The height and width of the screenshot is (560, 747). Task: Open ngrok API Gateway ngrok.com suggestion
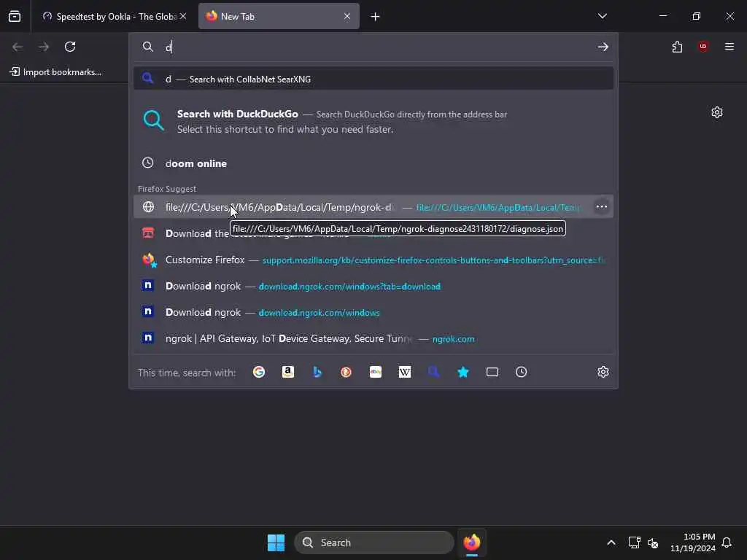tap(373, 338)
